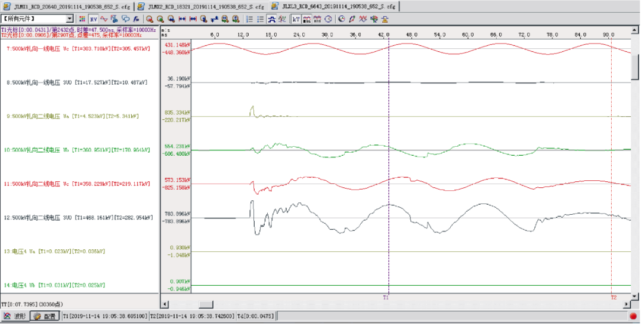Select channel 13 电压4 Ua
Viewport: 644px width, 324px height.
tap(54, 251)
